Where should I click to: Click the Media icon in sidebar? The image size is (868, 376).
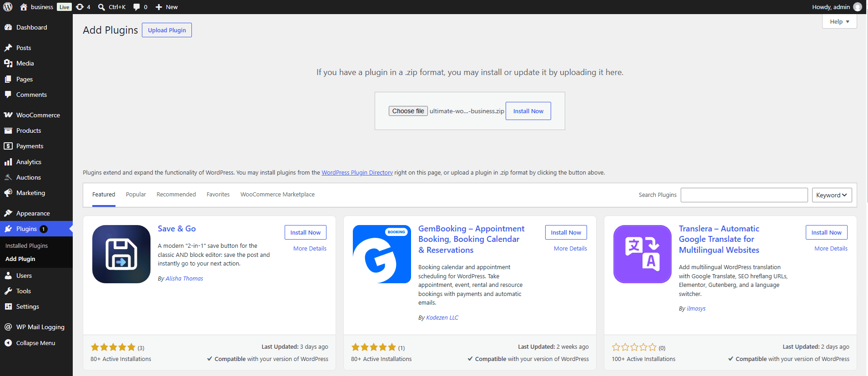coord(8,63)
